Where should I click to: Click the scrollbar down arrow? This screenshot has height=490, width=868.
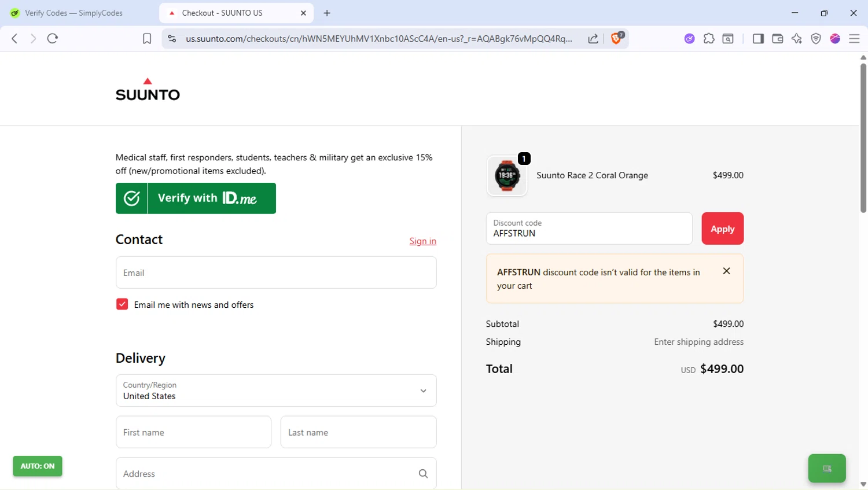pyautogui.click(x=863, y=485)
